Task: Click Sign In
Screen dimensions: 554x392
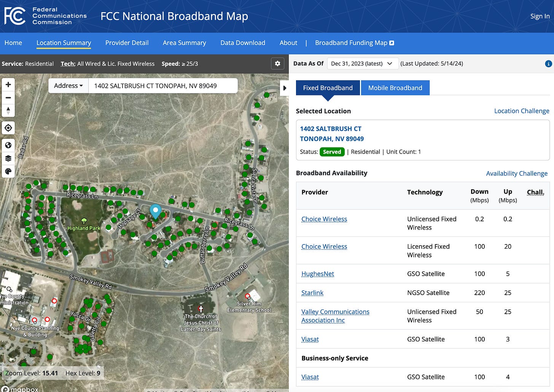Action: click(540, 16)
